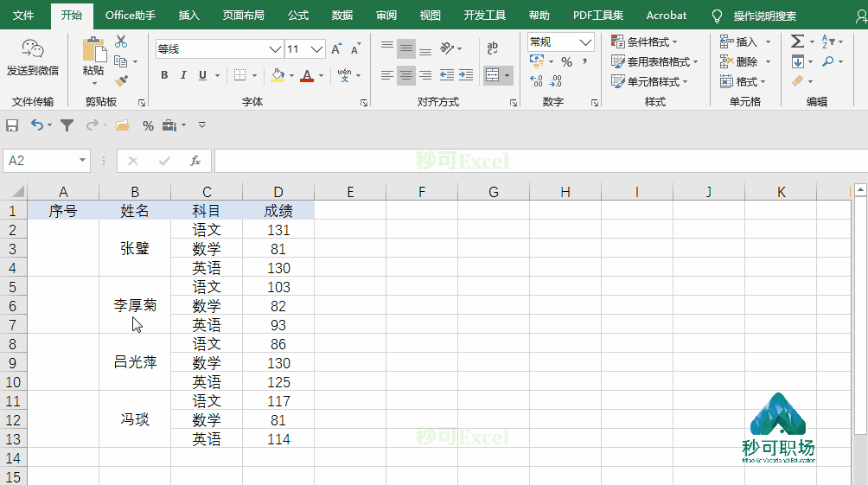Cut selection with the scissors icon

(x=121, y=42)
